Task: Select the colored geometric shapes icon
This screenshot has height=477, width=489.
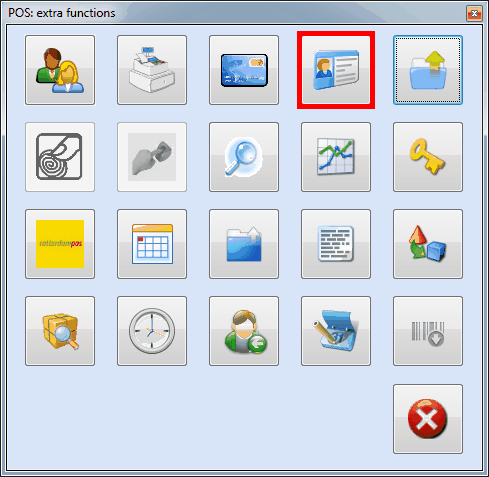Action: pos(428,244)
